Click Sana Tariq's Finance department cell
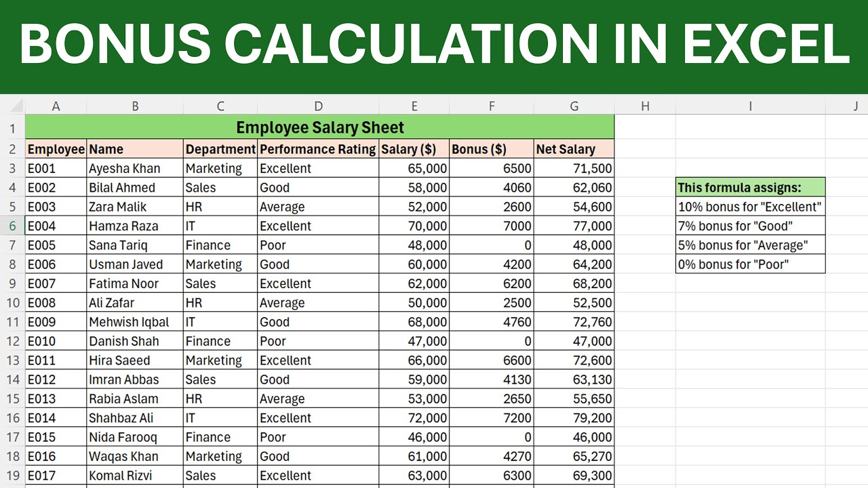The image size is (868, 488). coord(220,245)
